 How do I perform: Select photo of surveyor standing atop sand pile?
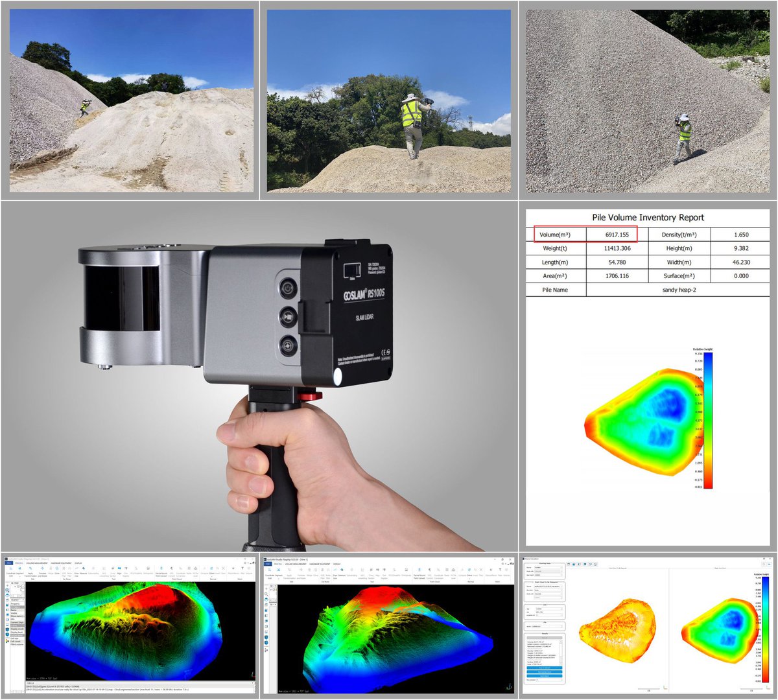[388, 100]
